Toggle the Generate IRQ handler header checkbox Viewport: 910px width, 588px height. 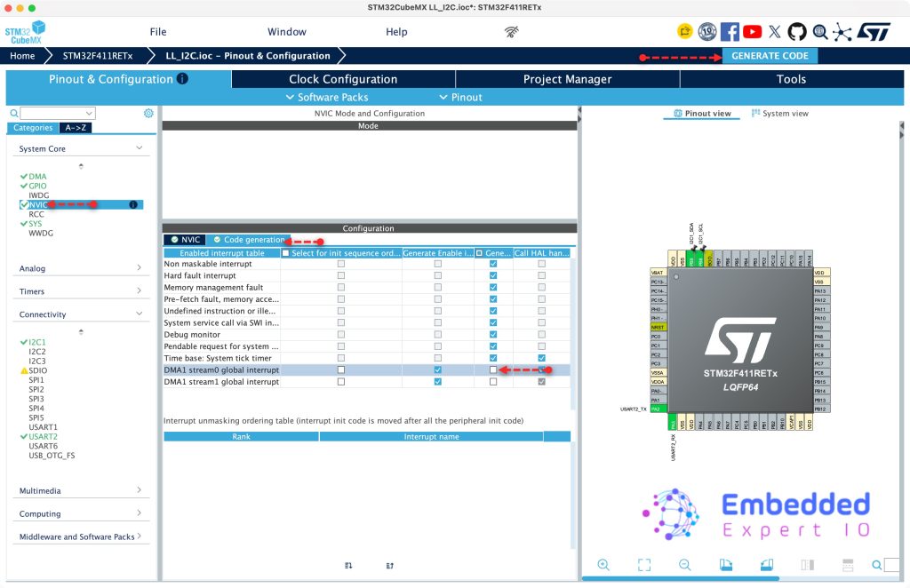[x=479, y=253]
